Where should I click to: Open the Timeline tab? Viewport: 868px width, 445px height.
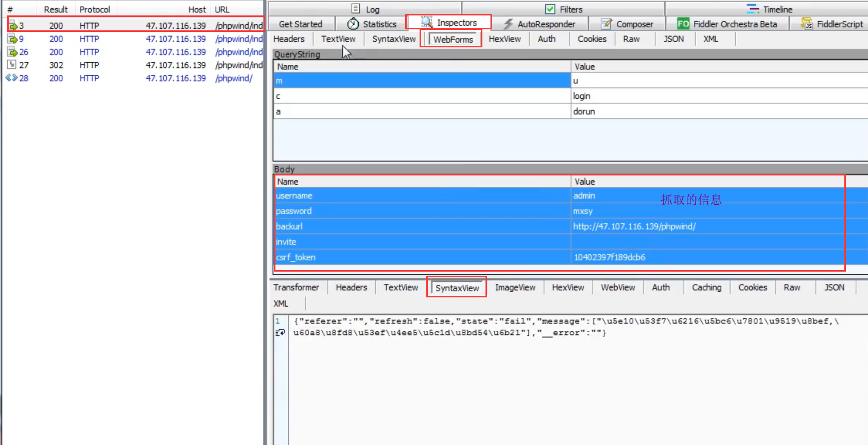[769, 9]
